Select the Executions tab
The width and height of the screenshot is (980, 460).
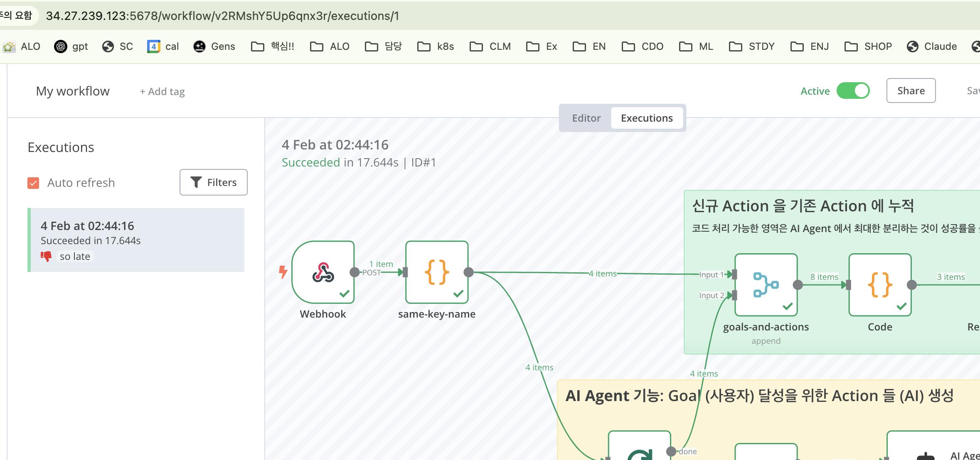point(646,118)
